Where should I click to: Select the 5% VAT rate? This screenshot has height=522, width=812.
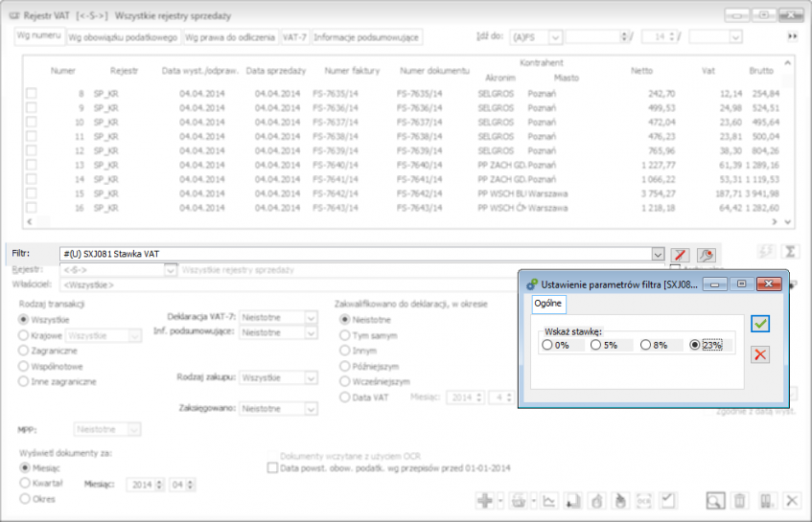(x=595, y=345)
